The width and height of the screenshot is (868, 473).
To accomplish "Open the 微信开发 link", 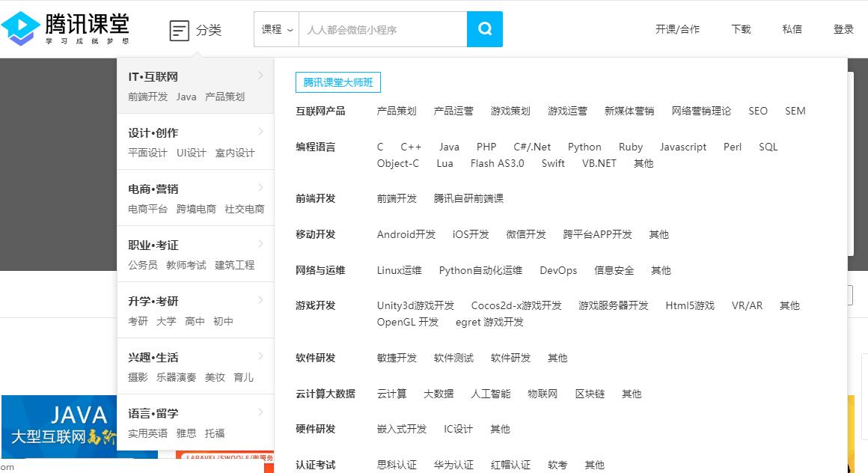I will coord(526,234).
